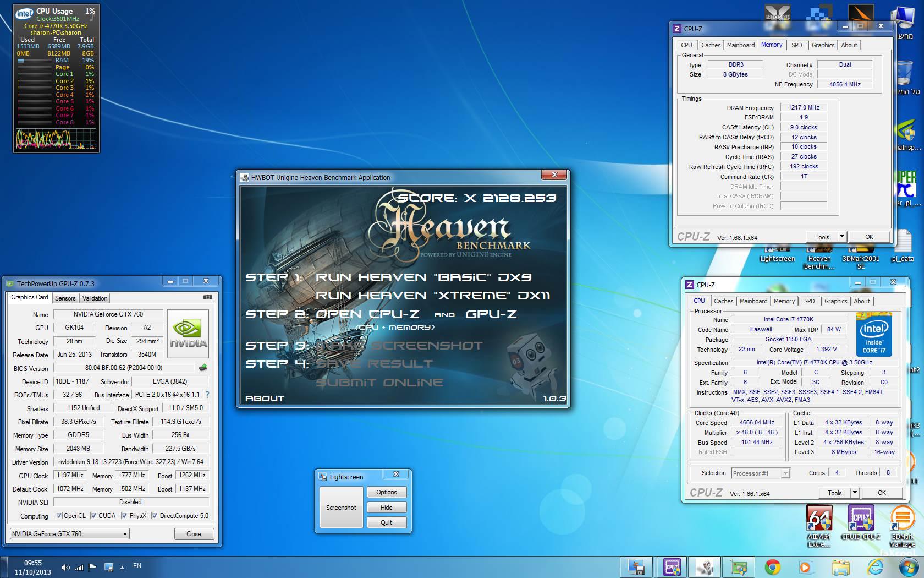Click the Action Center flag tray icon
This screenshot has height=578, width=924.
(x=92, y=567)
